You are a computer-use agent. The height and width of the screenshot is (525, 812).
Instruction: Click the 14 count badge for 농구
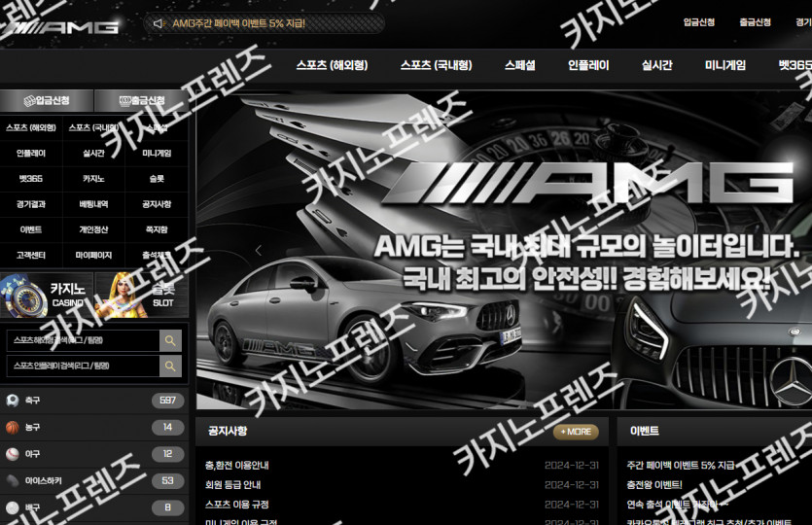(x=168, y=427)
